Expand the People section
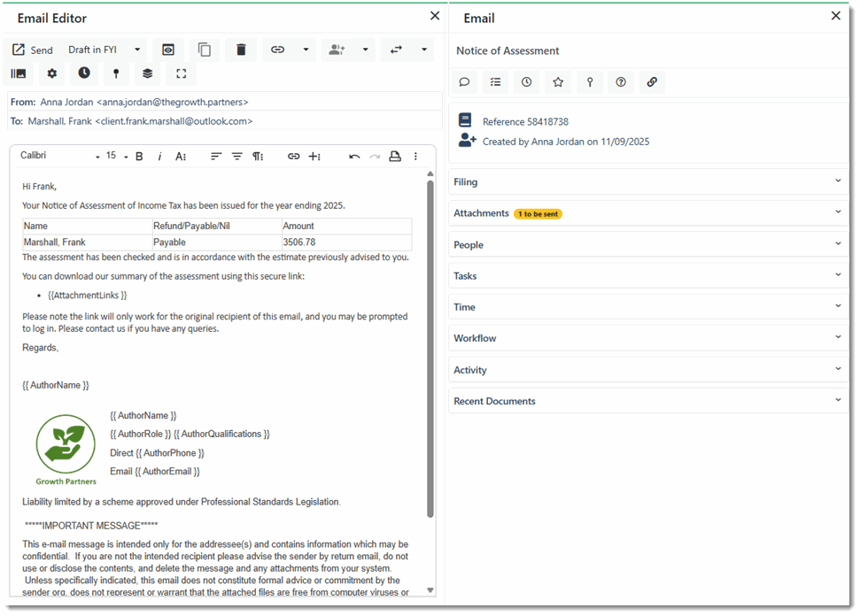This screenshot has height=616, width=860. (x=649, y=245)
